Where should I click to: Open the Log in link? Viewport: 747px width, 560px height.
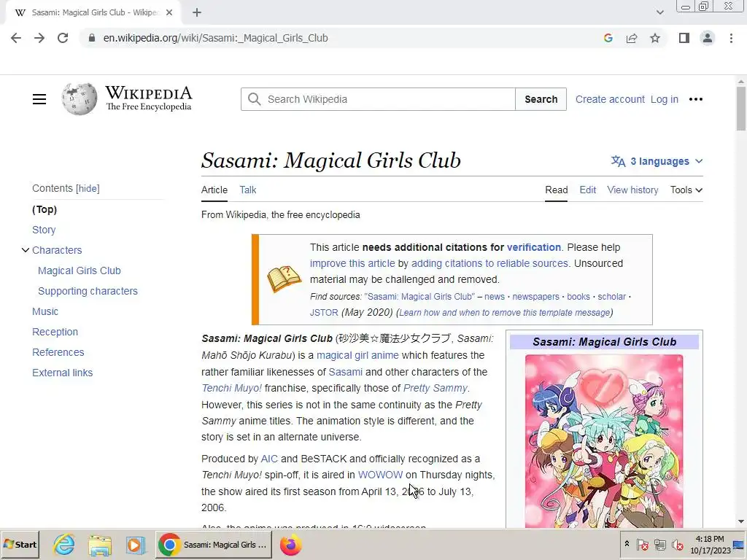(x=664, y=99)
